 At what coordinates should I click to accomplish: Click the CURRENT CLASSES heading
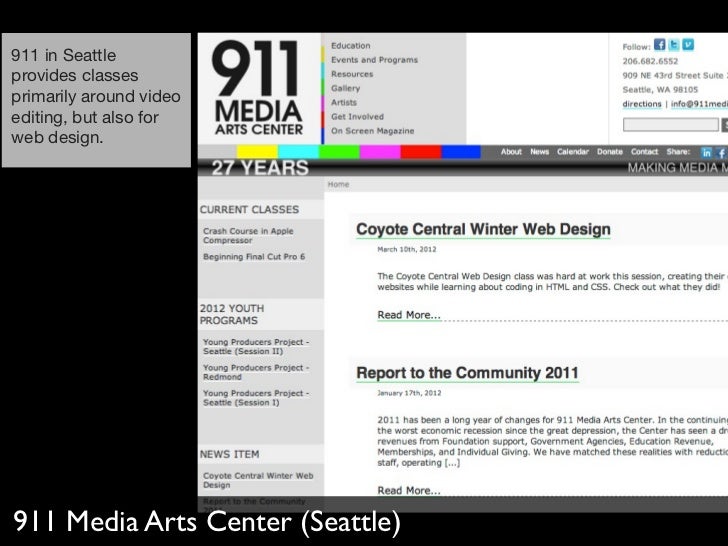click(249, 209)
